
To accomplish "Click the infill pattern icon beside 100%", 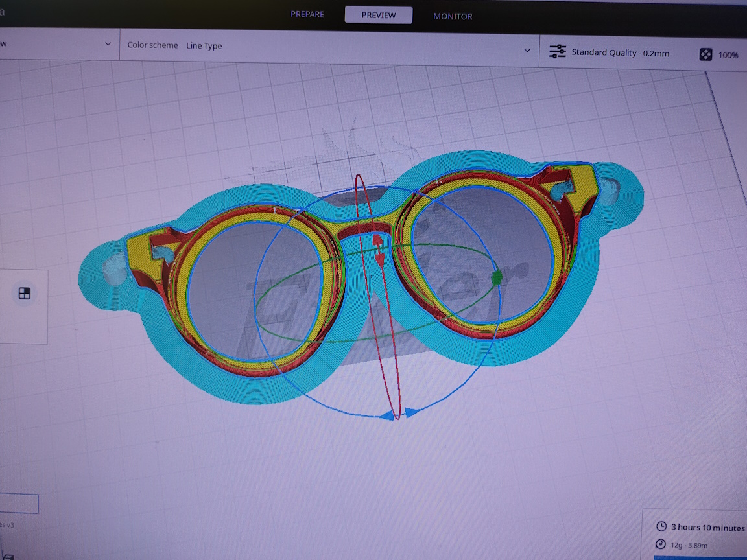I will coord(705,54).
